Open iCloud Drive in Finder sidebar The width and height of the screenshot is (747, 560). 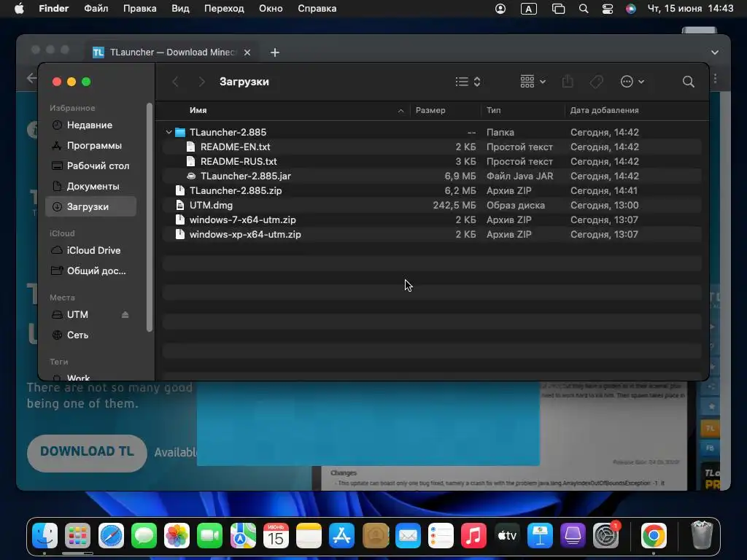(91, 251)
